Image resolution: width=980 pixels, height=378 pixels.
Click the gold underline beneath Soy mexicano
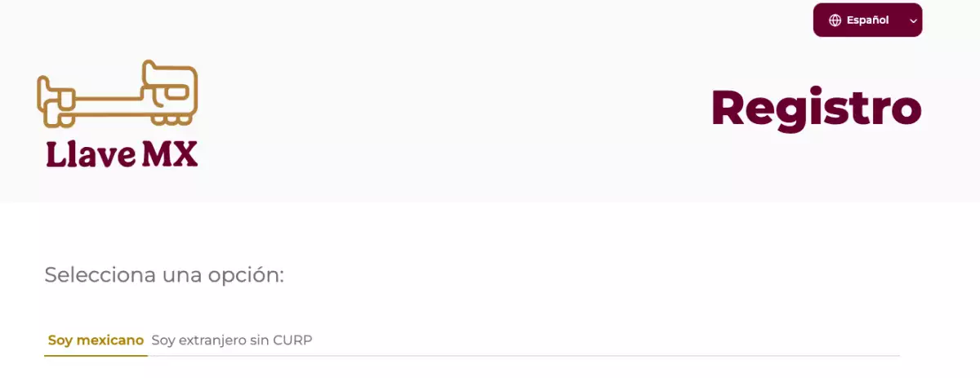[x=96, y=355]
